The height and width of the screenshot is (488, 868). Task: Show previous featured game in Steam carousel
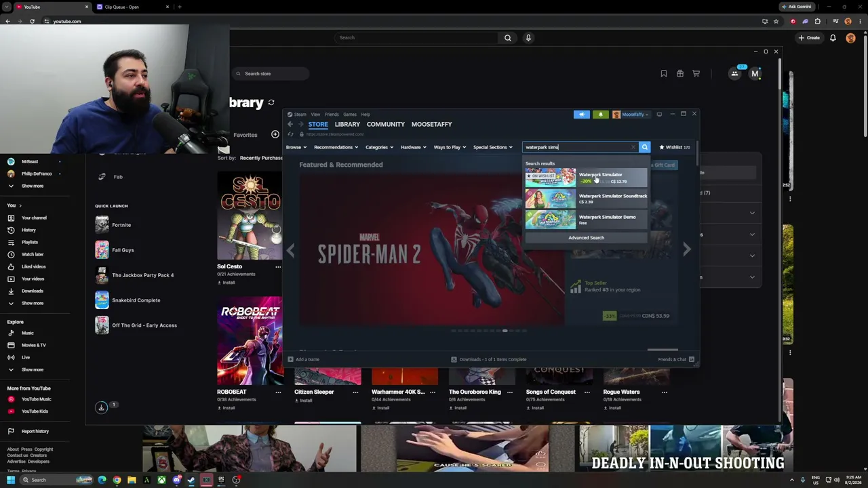291,250
